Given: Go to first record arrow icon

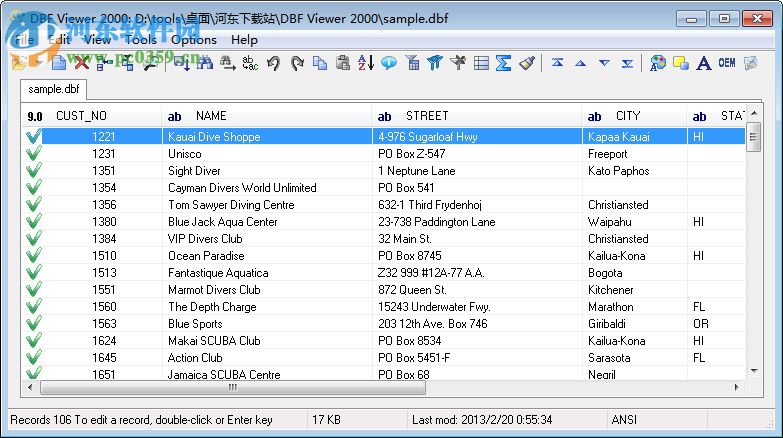Looking at the screenshot, I should pos(557,63).
